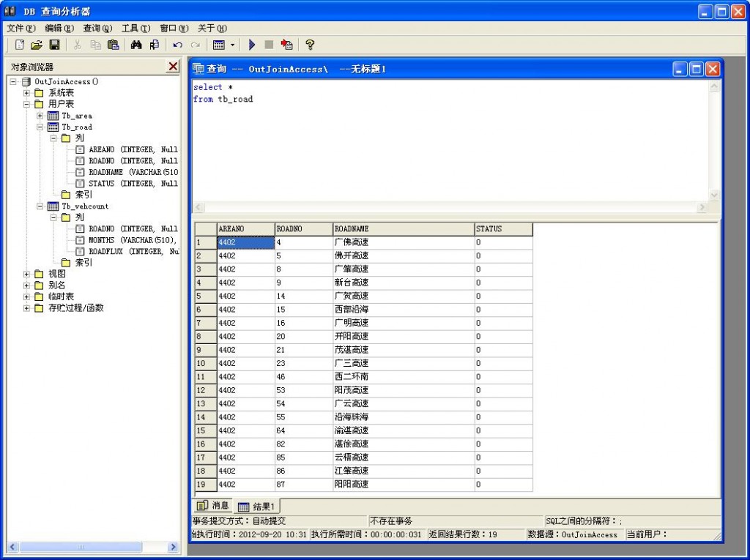Open the dropdown next to the grid icon
Image resolution: width=750 pixels, height=560 pixels.
231,45
